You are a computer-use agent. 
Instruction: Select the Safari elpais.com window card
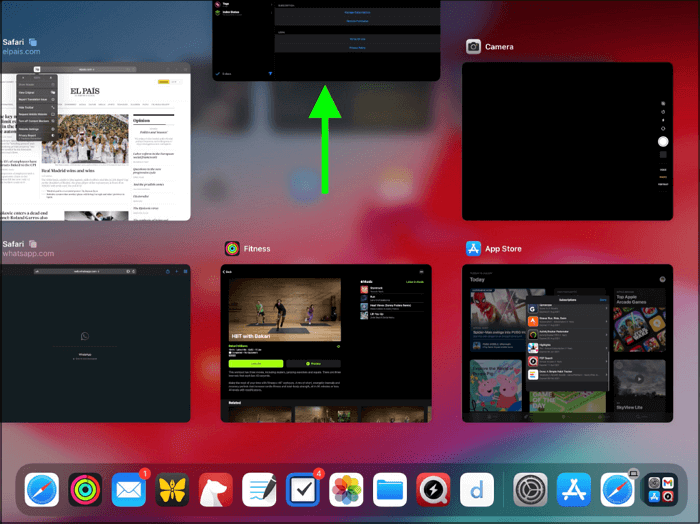[x=95, y=140]
